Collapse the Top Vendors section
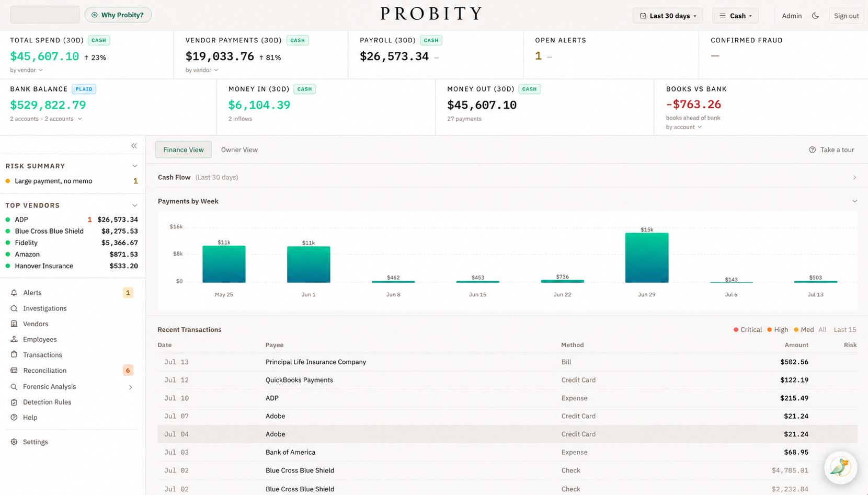868x495 pixels. click(134, 205)
